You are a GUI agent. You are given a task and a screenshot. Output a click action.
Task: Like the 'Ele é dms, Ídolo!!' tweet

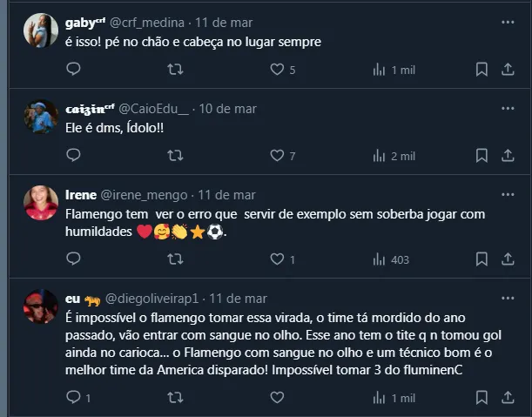click(x=277, y=156)
